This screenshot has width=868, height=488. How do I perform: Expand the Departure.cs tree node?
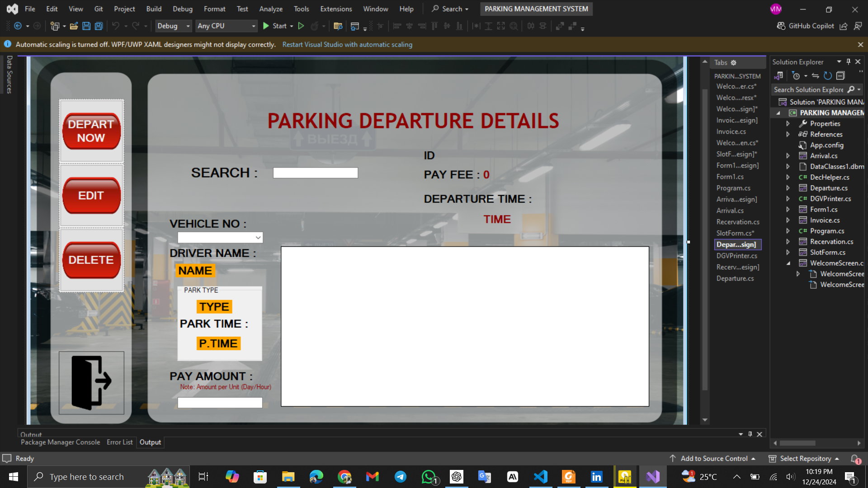click(x=788, y=188)
